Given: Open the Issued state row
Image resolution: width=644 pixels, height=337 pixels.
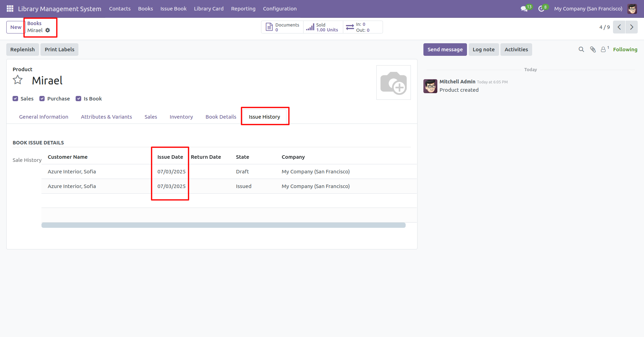Looking at the screenshot, I should [229, 186].
